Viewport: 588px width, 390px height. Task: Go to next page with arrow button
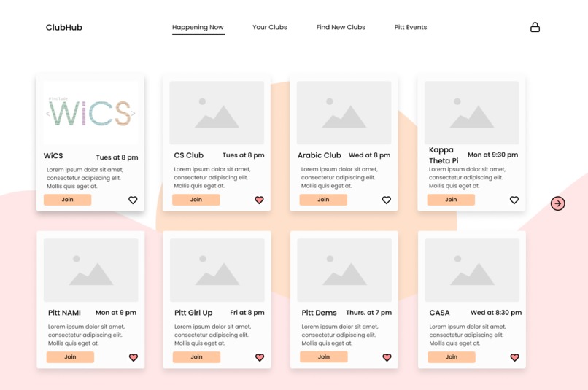(557, 203)
